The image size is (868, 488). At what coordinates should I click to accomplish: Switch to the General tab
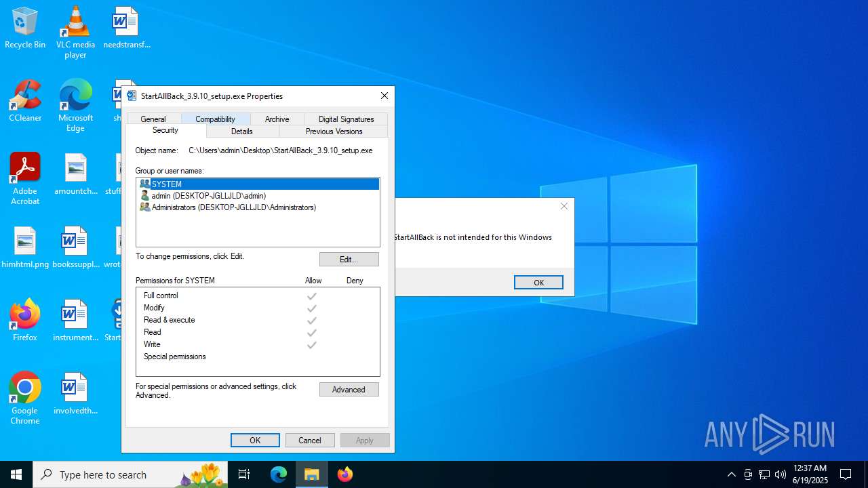pos(153,119)
